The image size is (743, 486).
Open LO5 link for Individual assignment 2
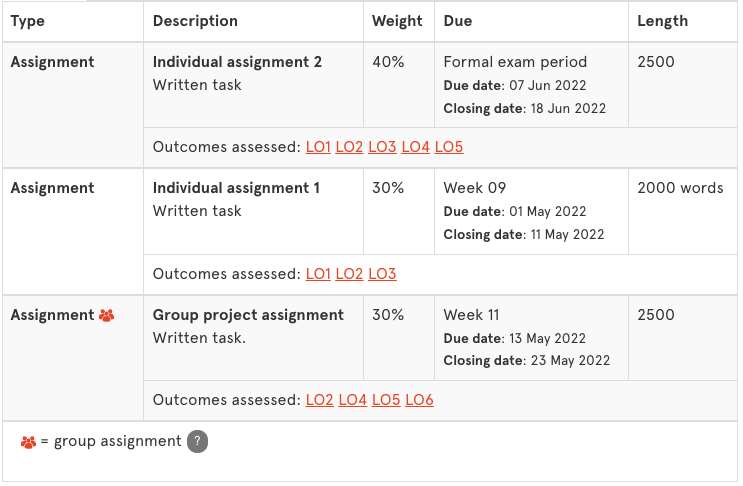[x=449, y=147]
